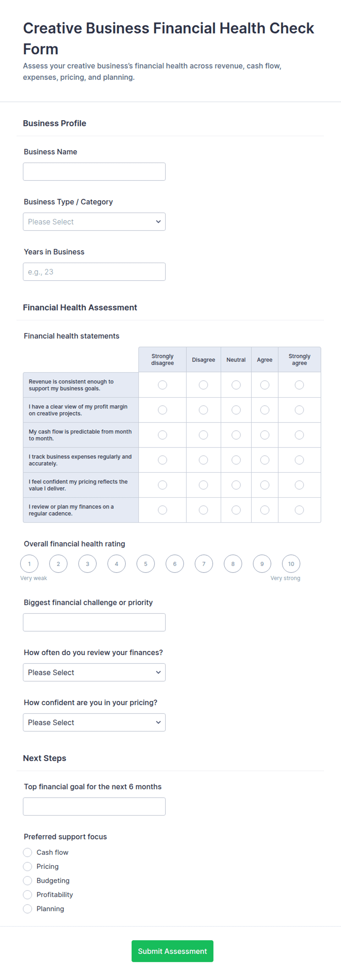Pick Strongly disagree for pricing reflects value
The width and height of the screenshot is (341, 980).
pyautogui.click(x=162, y=484)
